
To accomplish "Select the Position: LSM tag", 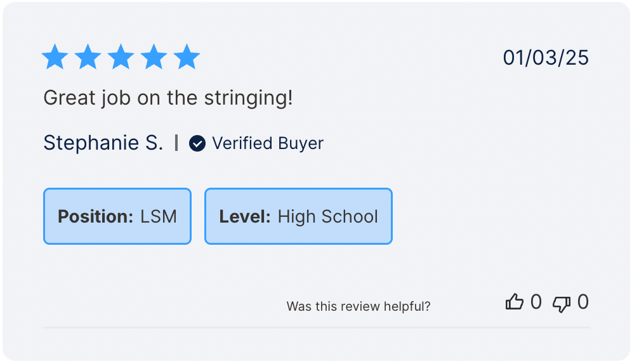I will [x=117, y=216].
